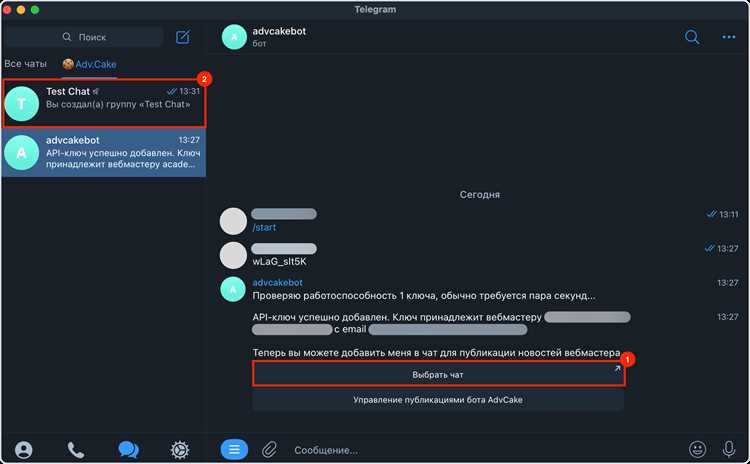Open Settings gear icon

[180, 450]
